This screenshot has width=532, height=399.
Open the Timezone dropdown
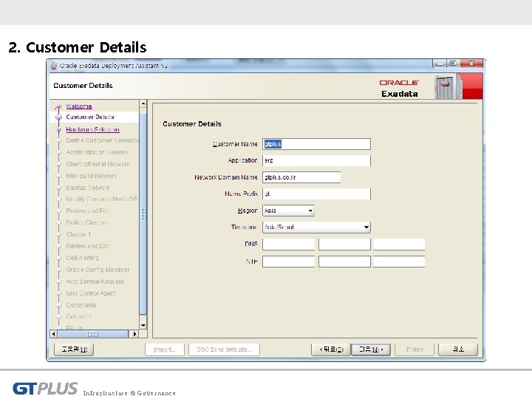click(316, 227)
